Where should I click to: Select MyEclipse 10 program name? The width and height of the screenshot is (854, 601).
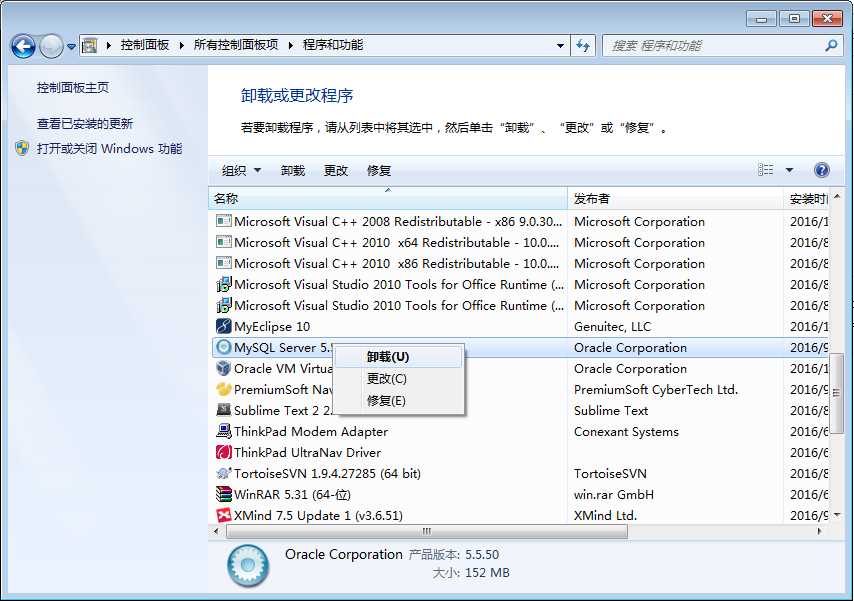pos(272,326)
